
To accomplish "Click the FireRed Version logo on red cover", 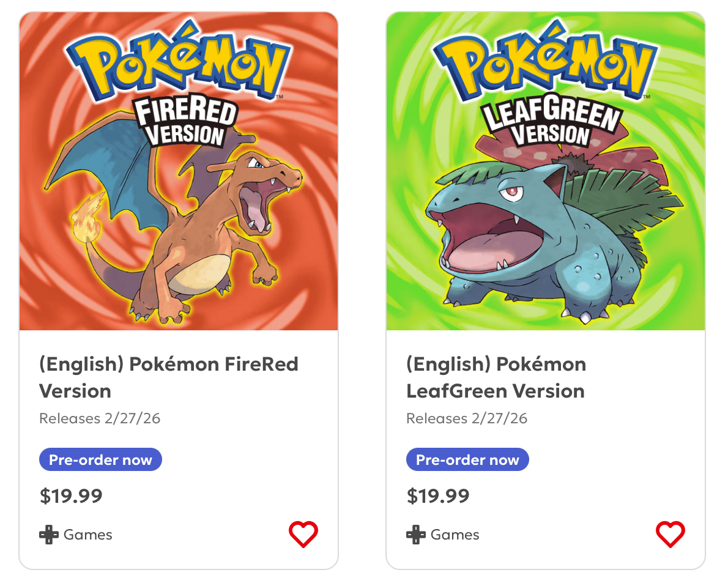I will click(x=184, y=122).
